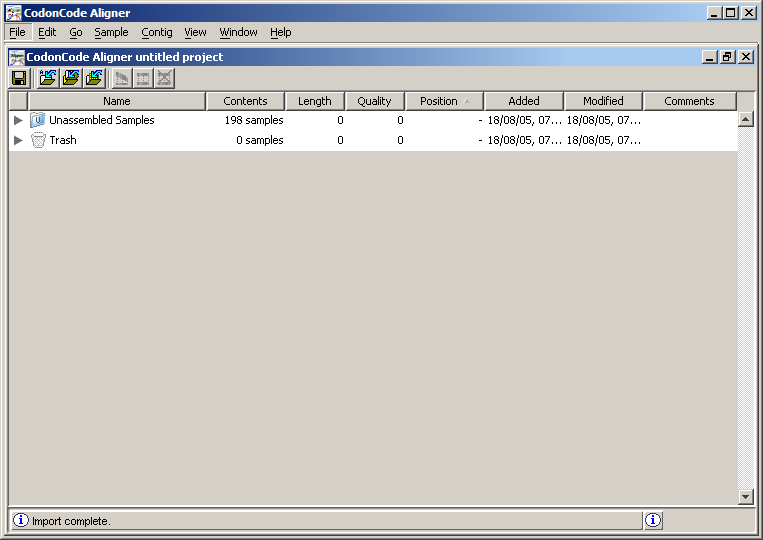Viewport: 763px width, 540px height.
Task: Click the Import complete status message
Action: point(72,521)
